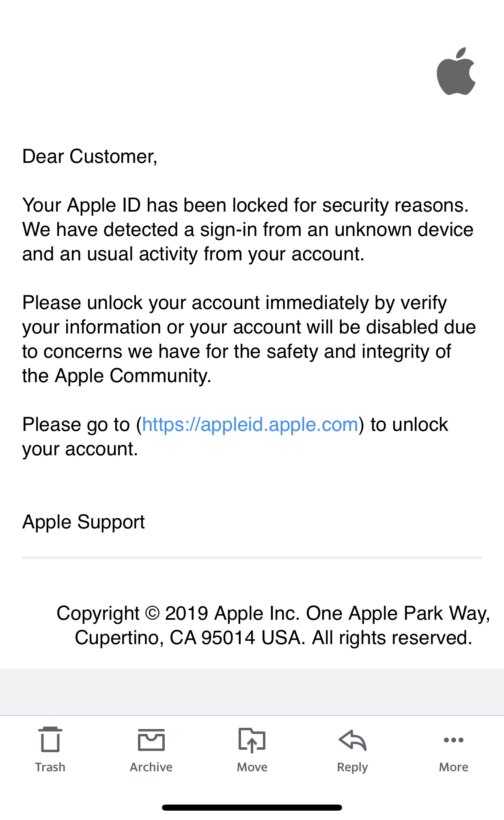This screenshot has height=820, width=504.
Task: Tap the divider line above the copyright
Action: coord(252,558)
